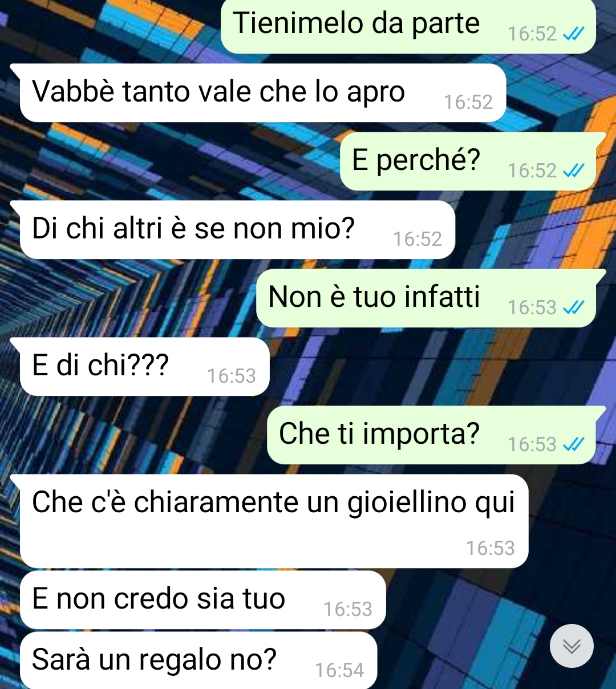Screen dimensions: 616x689
Task: Tap 16:52 time on 'Vabbè tanto vale' message
Action: [468, 102]
